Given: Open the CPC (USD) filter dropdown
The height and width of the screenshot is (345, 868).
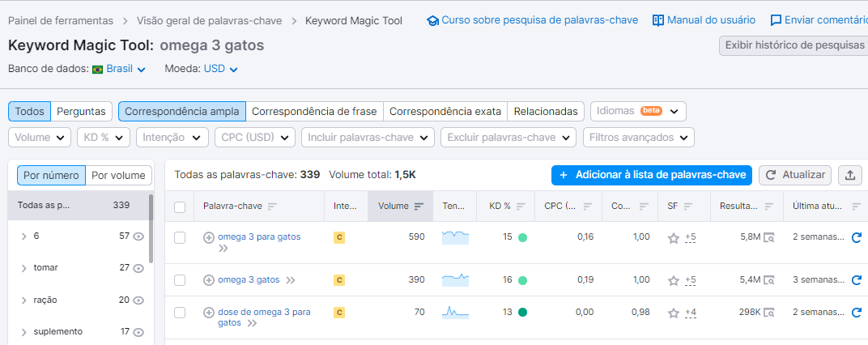Looking at the screenshot, I should pyautogui.click(x=255, y=138).
